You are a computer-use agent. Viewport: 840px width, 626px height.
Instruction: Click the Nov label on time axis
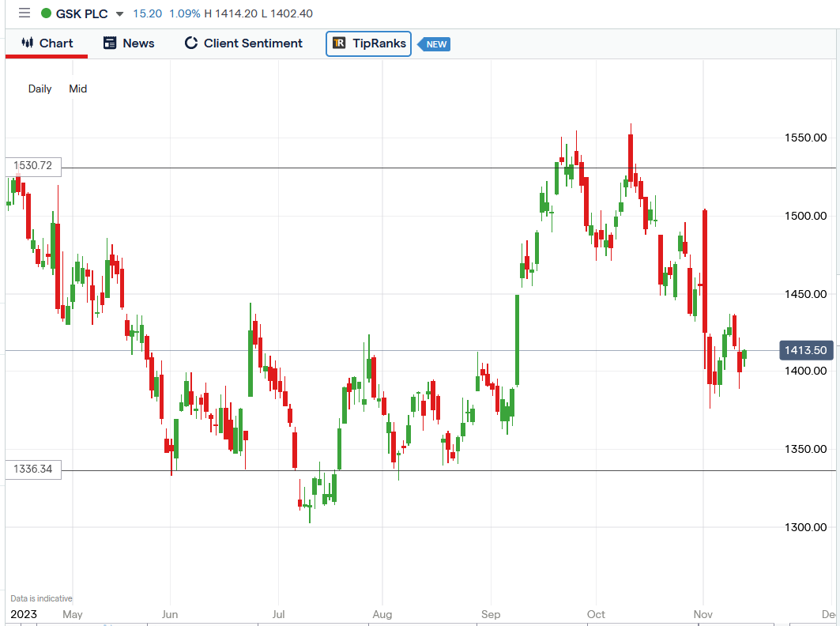tap(703, 614)
